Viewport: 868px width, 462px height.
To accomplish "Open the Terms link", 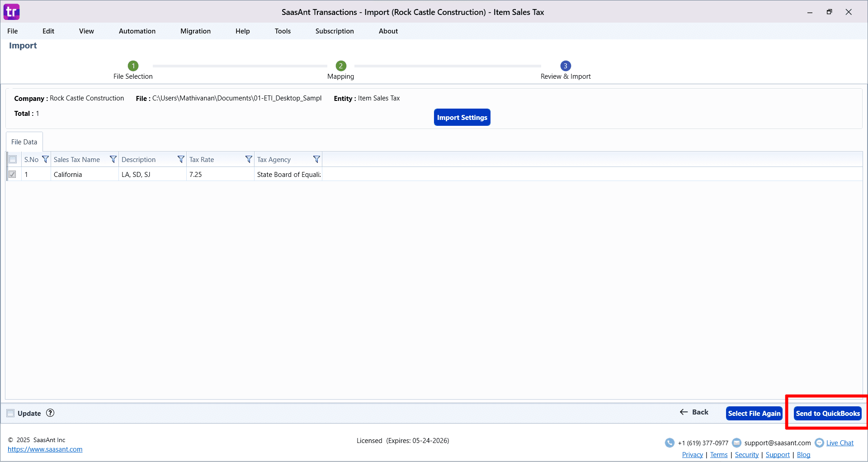I will [719, 455].
